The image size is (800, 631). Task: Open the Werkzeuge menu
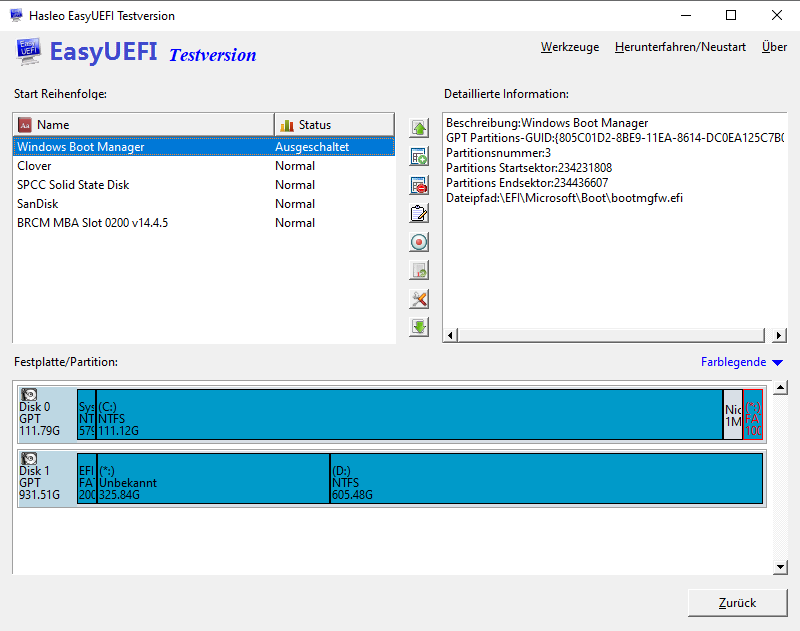[570, 47]
